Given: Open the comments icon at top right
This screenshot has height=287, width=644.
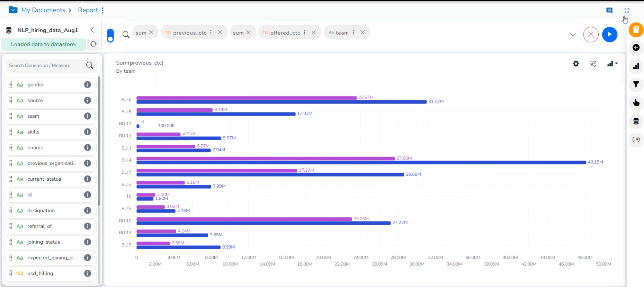Looking at the screenshot, I should coord(609,10).
